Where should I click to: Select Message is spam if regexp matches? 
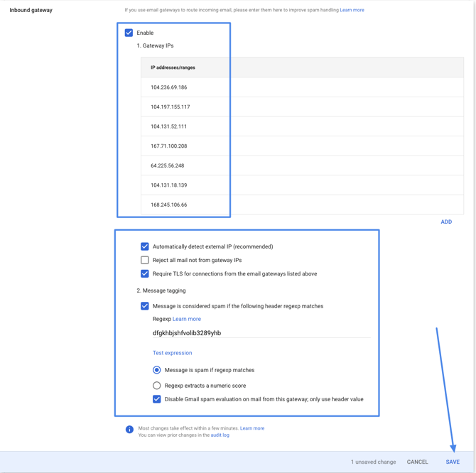click(157, 370)
